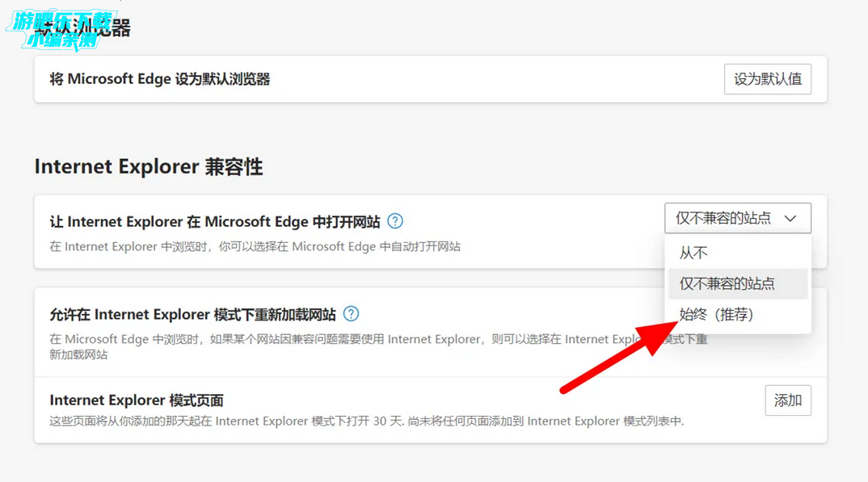Click description starting 这些页面将从你添加的那天起
The image size is (868, 482).
366,421
